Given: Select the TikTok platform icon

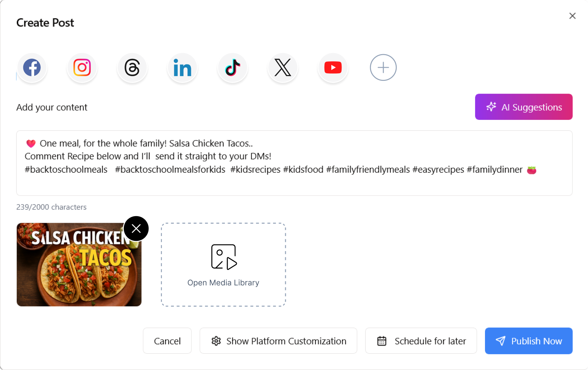Looking at the screenshot, I should coord(232,67).
